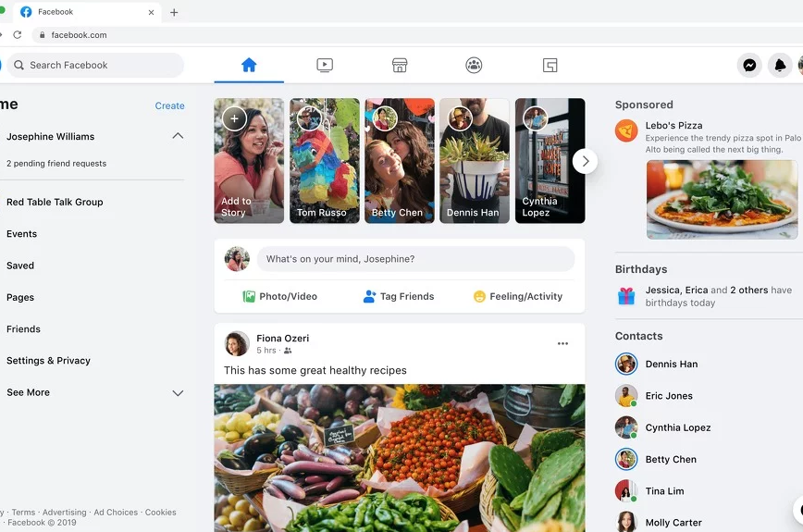Open the Watch video tab icon
This screenshot has width=803, height=532.
point(324,65)
